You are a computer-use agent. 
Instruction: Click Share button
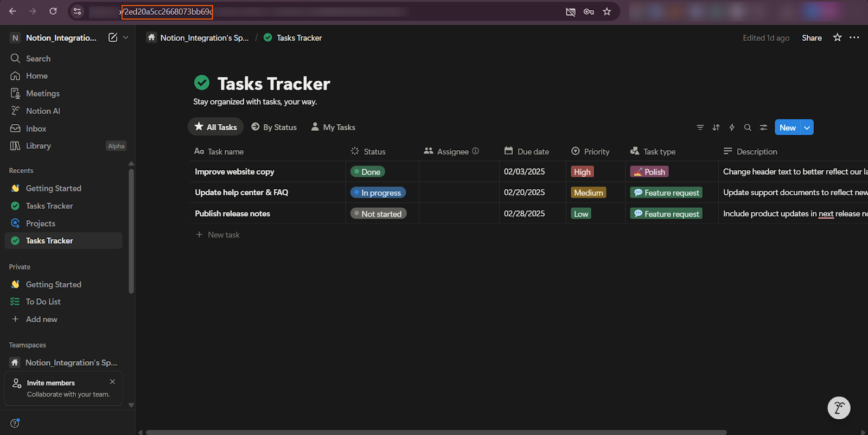point(812,37)
